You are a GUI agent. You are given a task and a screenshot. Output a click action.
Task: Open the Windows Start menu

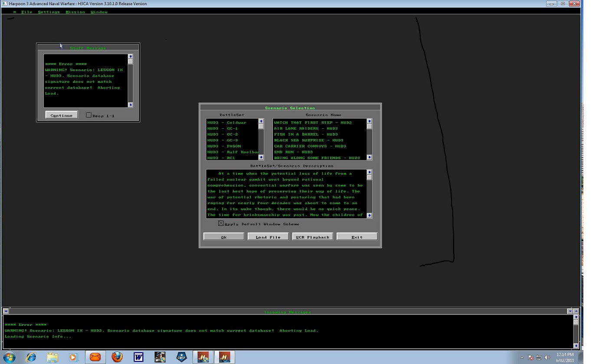coord(9,357)
